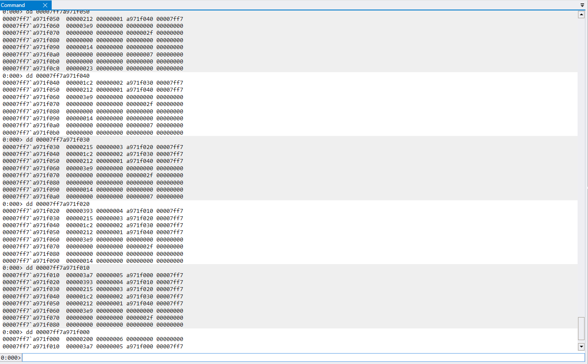588x364 pixels.
Task: Click the 0:000> prompt beside the input box
Action: 11,357
